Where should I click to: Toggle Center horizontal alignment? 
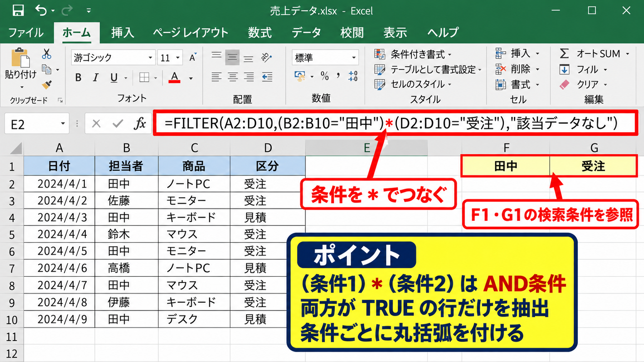pos(233,77)
